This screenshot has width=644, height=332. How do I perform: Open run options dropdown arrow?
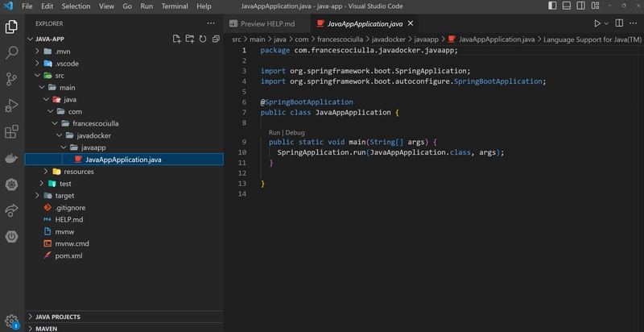[606, 24]
